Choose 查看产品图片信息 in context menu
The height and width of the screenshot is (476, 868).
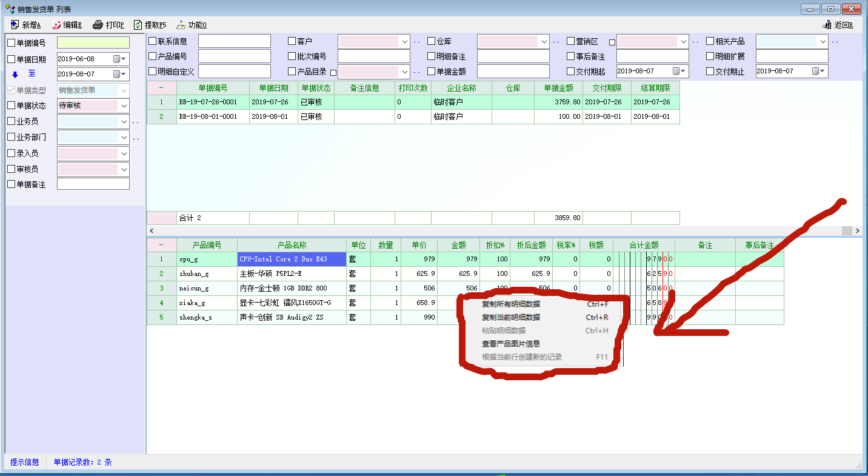pyautogui.click(x=510, y=344)
